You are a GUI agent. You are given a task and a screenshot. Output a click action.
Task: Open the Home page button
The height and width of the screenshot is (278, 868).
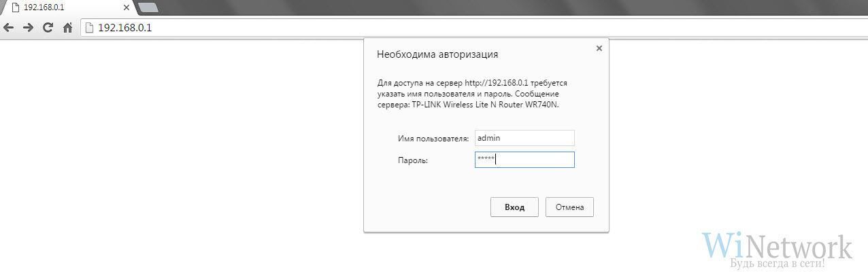[x=67, y=28]
